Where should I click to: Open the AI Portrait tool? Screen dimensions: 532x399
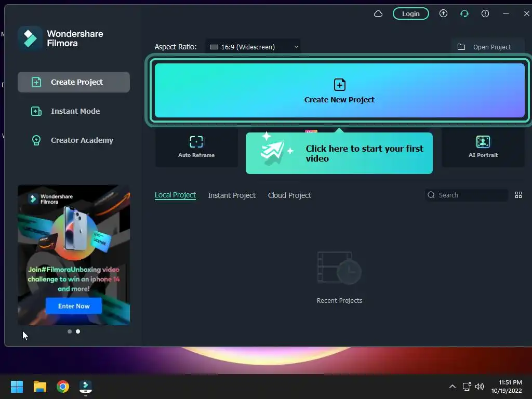coord(483,147)
